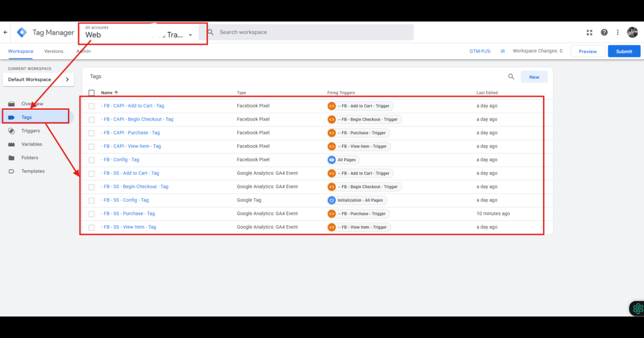The width and height of the screenshot is (644, 338).
Task: Open the All accounts container dropdown
Action: (139, 33)
